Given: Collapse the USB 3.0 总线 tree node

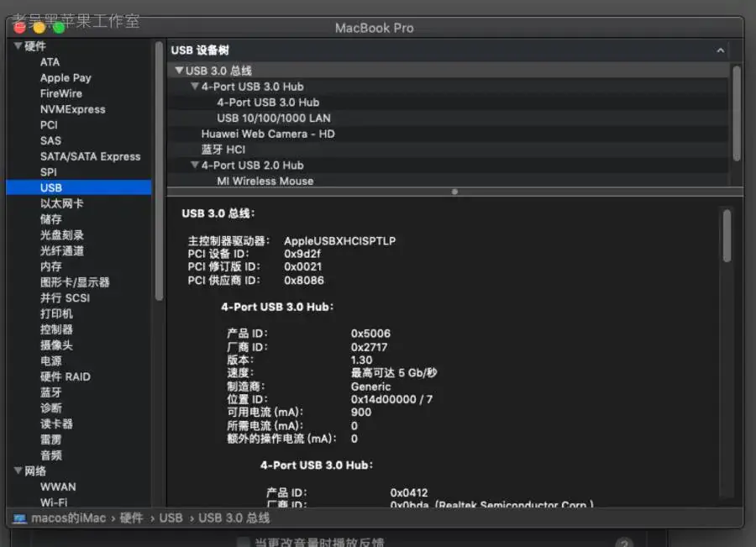Looking at the screenshot, I should coord(179,71).
